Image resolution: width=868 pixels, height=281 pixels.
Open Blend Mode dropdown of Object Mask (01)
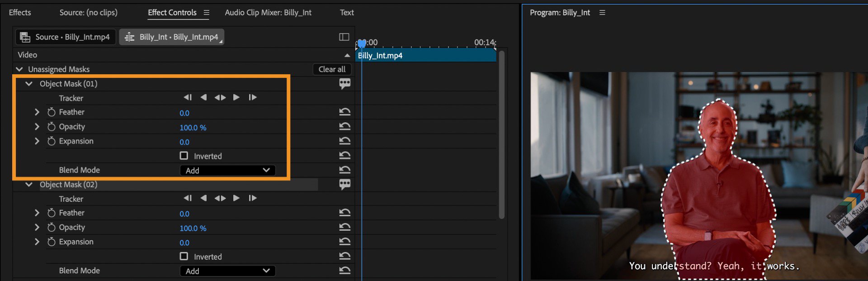pyautogui.click(x=227, y=170)
